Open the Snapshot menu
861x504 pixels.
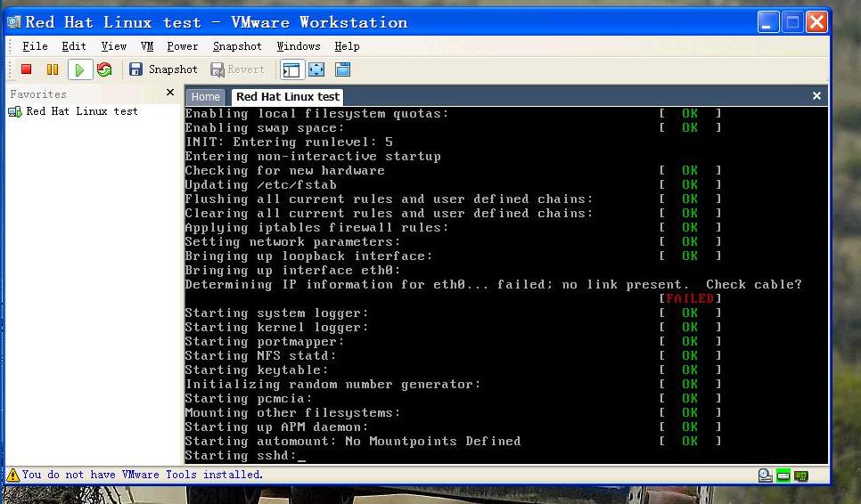[237, 46]
